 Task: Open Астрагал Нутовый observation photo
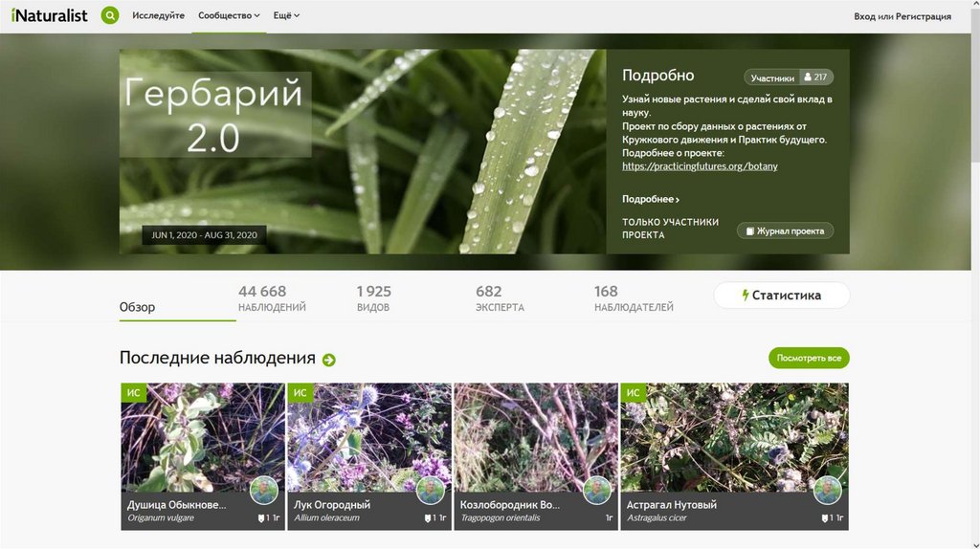pos(734,437)
